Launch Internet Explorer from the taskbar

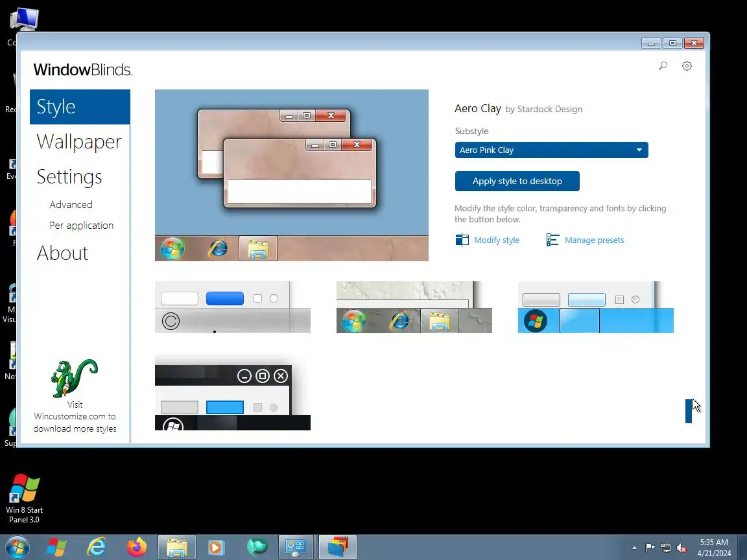click(97, 547)
